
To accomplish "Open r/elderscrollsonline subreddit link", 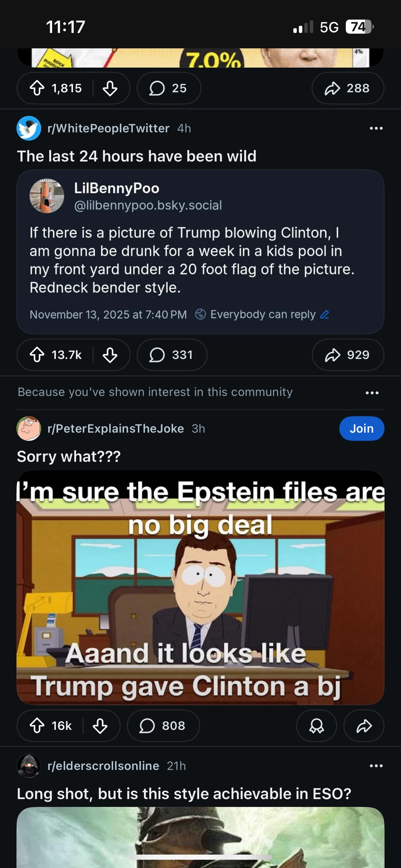I will tap(103, 766).
